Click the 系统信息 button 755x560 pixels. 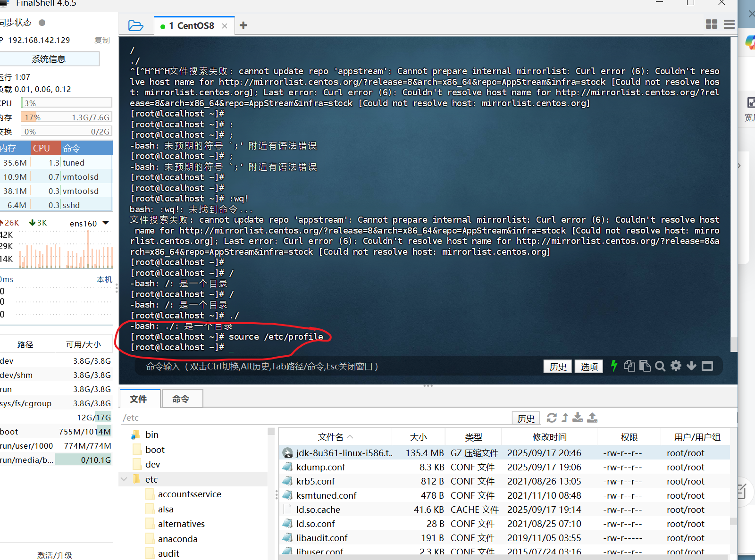click(49, 59)
